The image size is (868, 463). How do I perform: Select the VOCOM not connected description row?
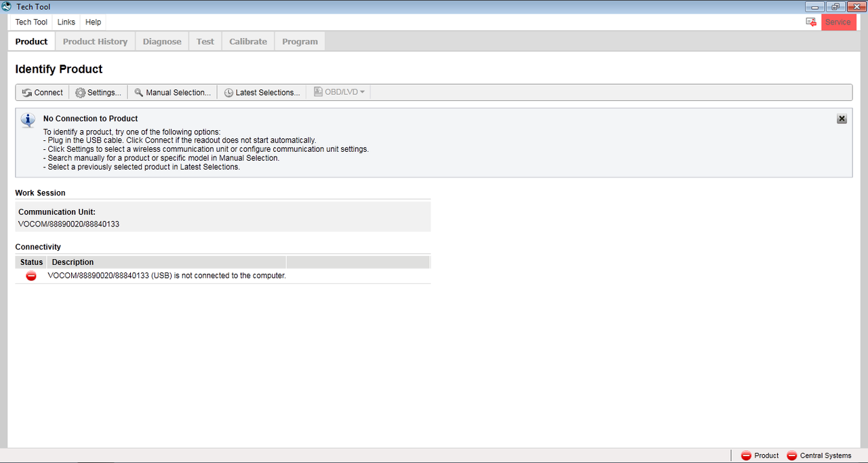click(223, 276)
